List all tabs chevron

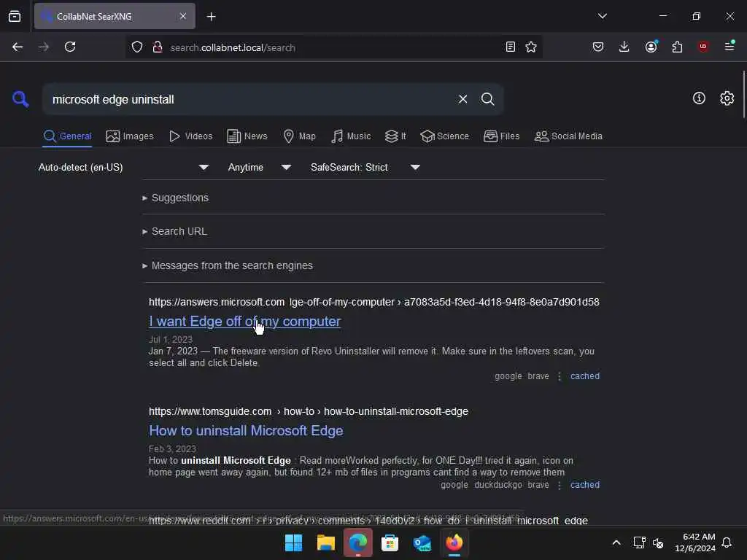tap(602, 16)
